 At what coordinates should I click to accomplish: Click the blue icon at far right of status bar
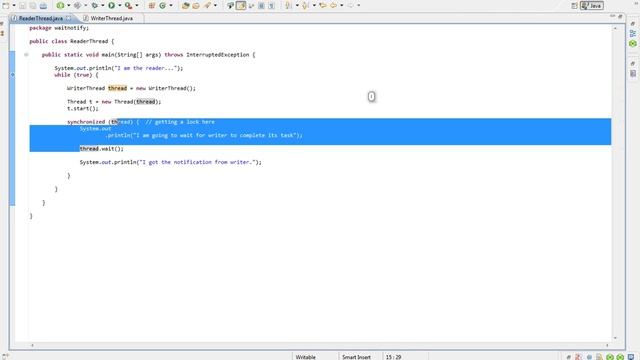631,357
